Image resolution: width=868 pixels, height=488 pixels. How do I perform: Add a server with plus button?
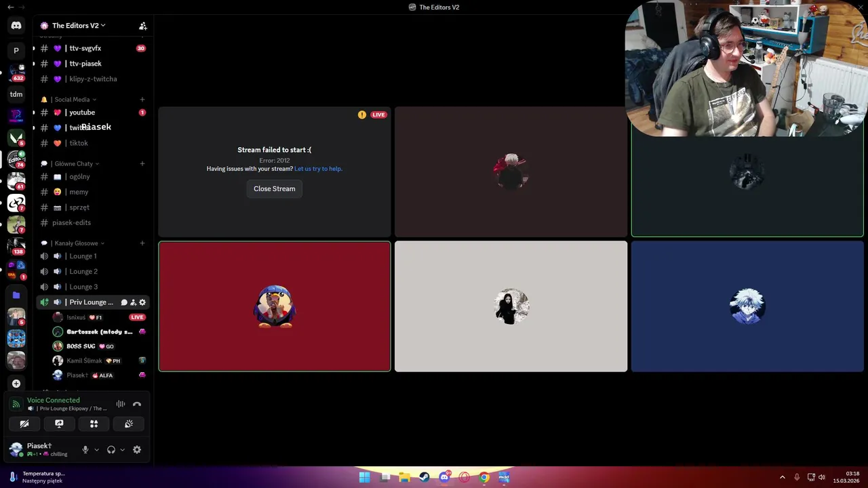[x=16, y=384]
